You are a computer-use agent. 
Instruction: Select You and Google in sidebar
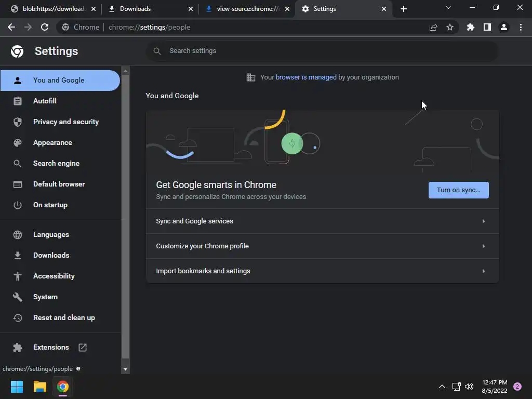click(x=60, y=81)
